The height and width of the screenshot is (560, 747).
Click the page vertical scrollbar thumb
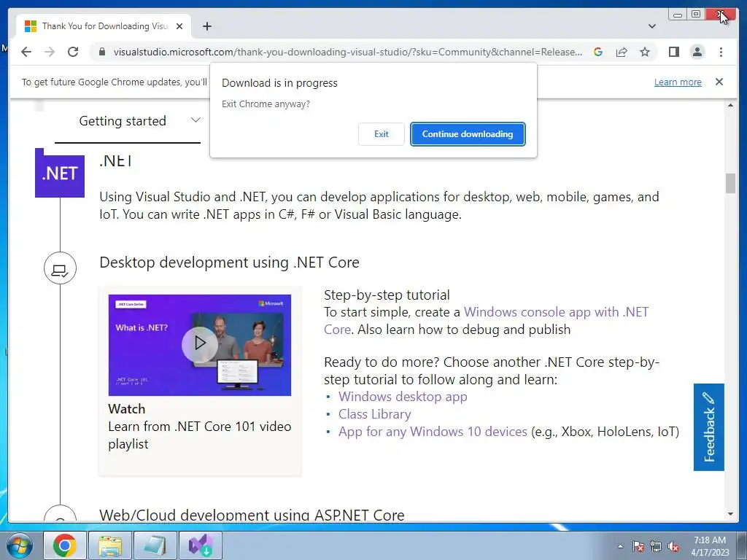tap(730, 183)
